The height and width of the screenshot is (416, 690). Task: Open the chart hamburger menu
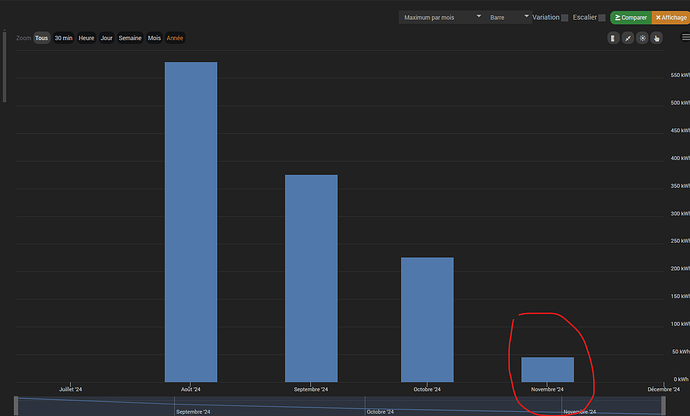pyautogui.click(x=686, y=37)
